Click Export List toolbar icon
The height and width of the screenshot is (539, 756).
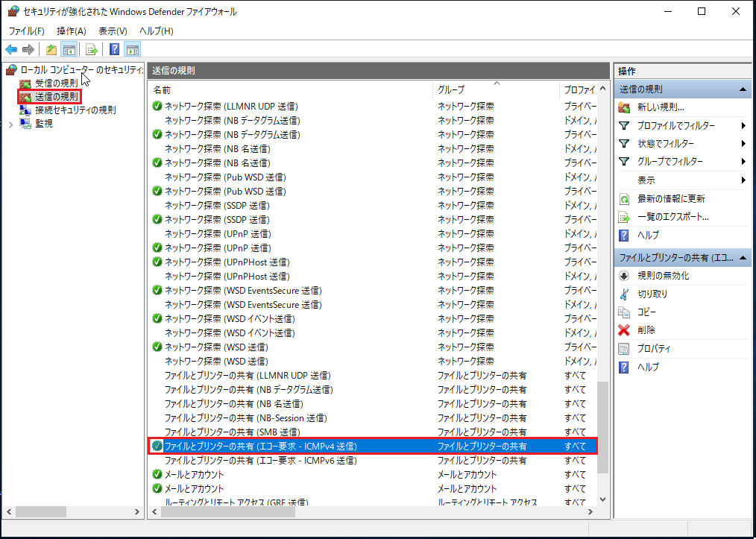(x=92, y=49)
